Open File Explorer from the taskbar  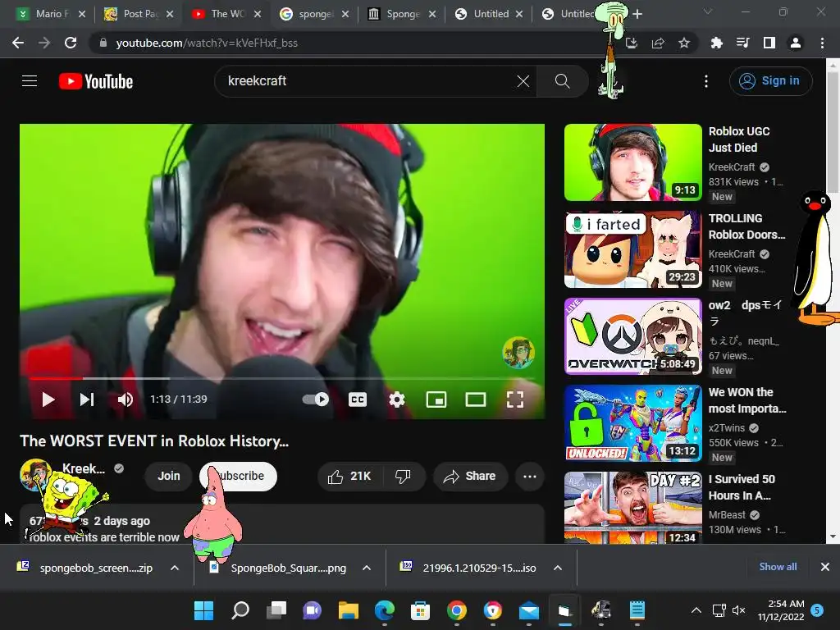pyautogui.click(x=348, y=610)
